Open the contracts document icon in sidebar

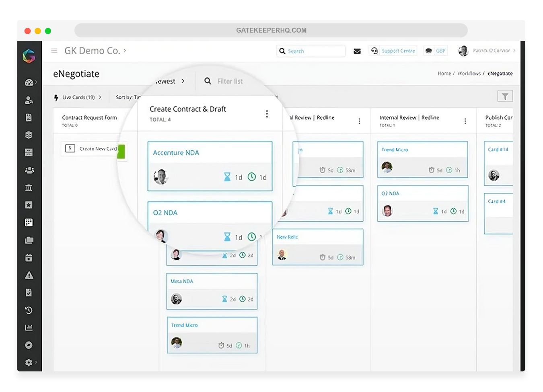coord(29,117)
